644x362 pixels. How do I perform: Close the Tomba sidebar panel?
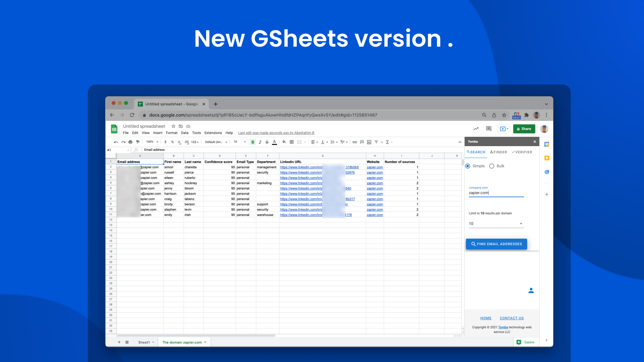[x=535, y=142]
